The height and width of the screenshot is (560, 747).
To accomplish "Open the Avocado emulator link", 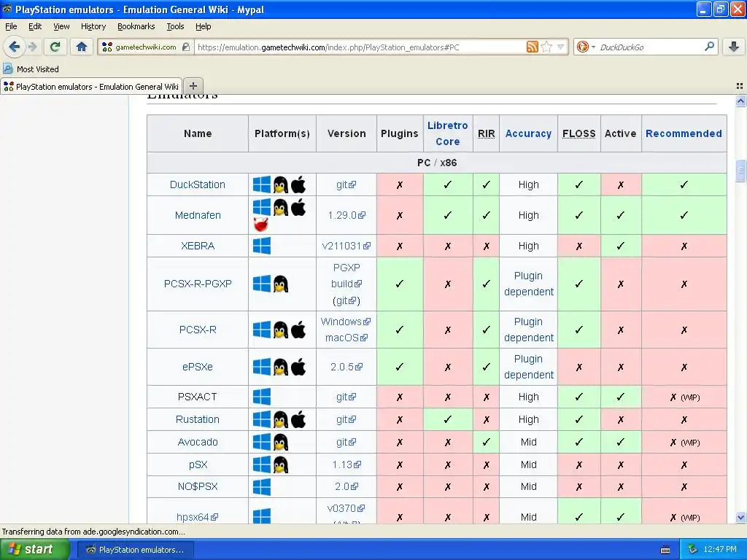I will 198,442.
